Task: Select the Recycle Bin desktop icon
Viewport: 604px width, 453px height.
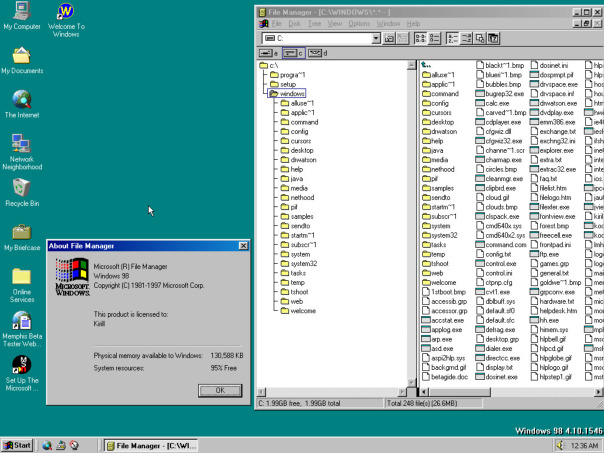Action: tap(21, 189)
